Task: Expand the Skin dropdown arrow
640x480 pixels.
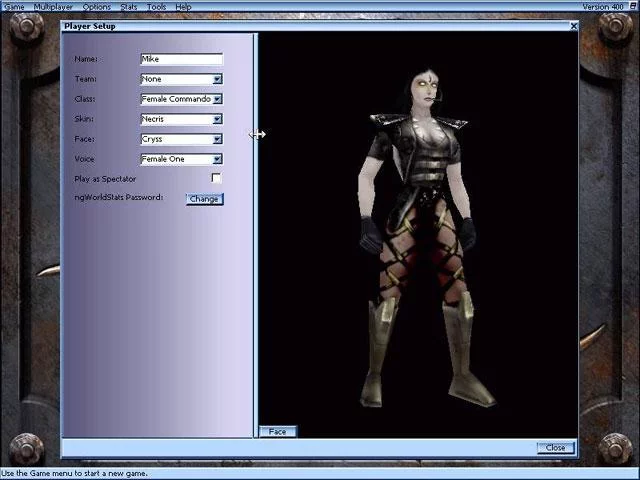Action: (x=218, y=119)
